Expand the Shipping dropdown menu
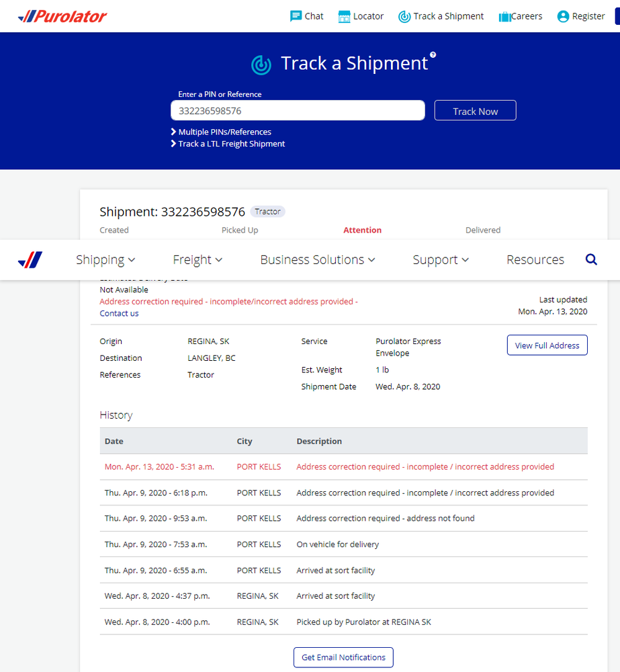The width and height of the screenshot is (620, 672). pyautogui.click(x=105, y=260)
